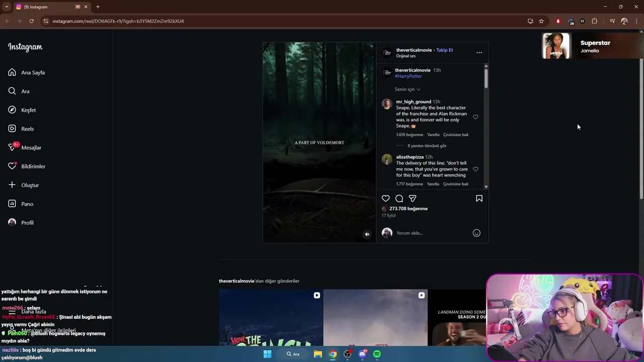Open Ara search in Instagram sidebar
Screen dimensions: 644x362
[x=19, y=91]
